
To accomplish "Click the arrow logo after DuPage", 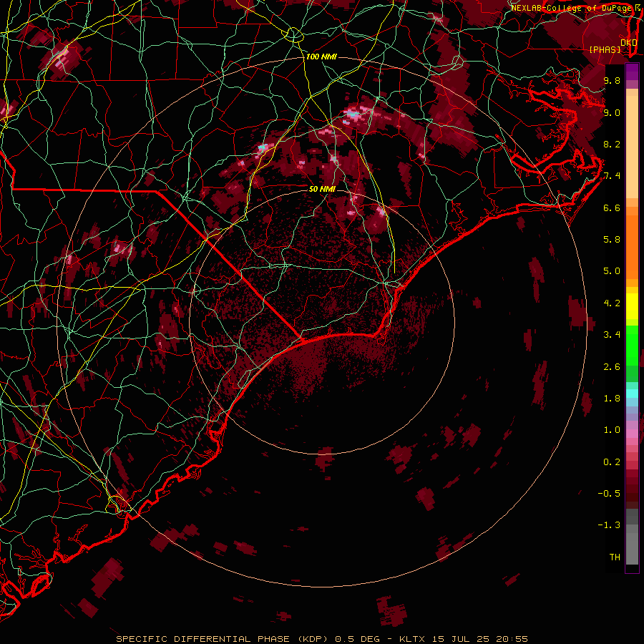I will point(638,7).
